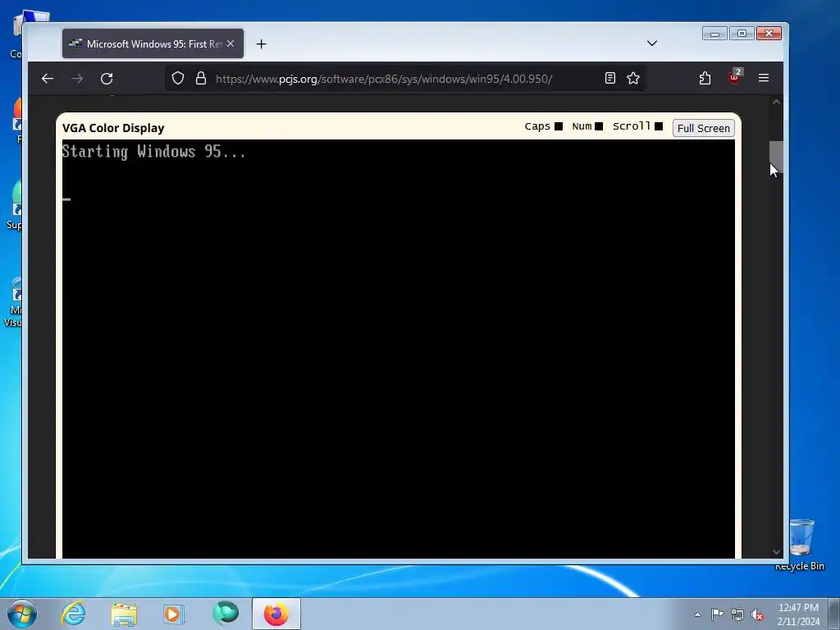Open the Windows Start menu
840x630 pixels.
[x=22, y=614]
